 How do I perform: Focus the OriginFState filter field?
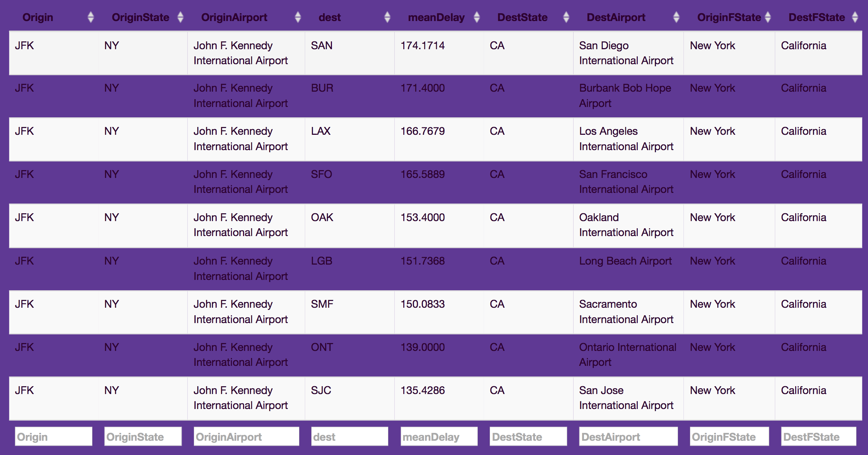729,436
